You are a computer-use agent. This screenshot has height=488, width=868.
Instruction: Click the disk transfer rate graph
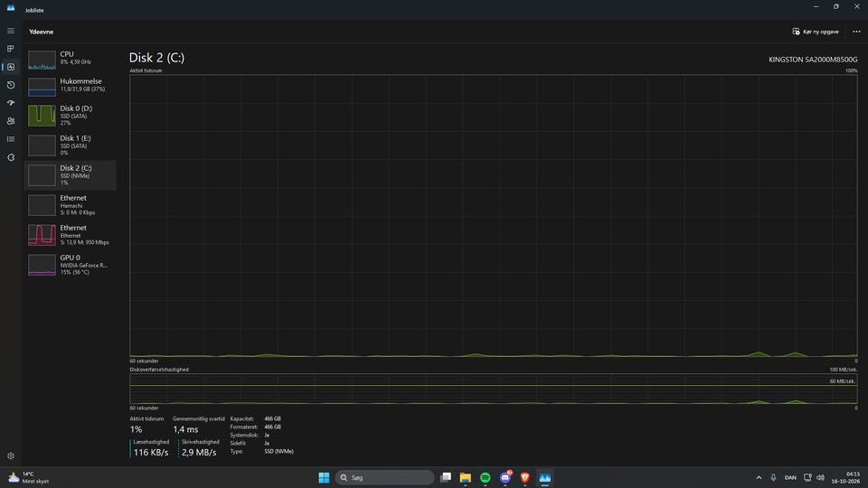click(x=494, y=389)
